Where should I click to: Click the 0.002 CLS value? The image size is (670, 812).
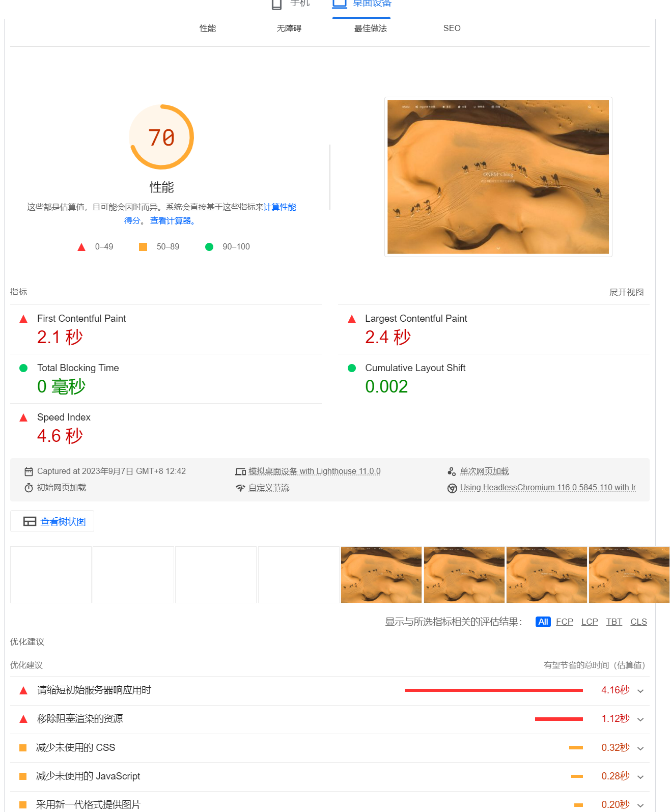[386, 386]
